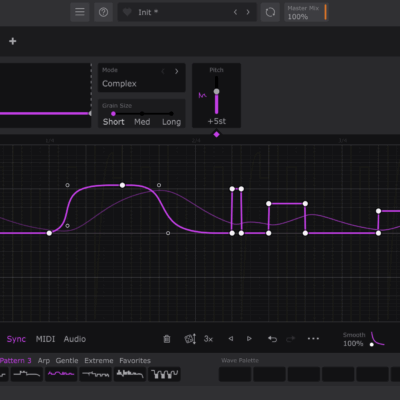Click the 1/4 time ruler label
400x400 pixels.
click(x=50, y=141)
